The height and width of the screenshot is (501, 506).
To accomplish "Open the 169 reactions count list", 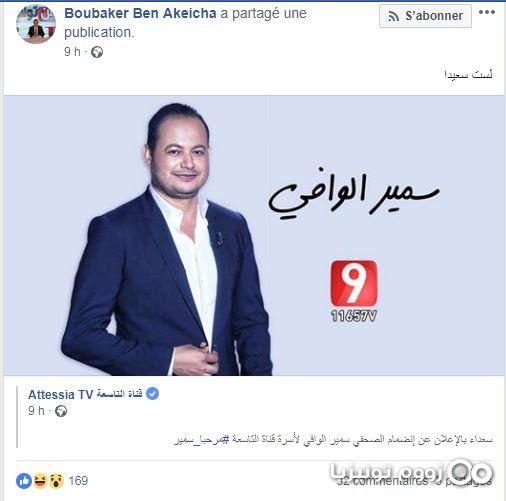I will pyautogui.click(x=78, y=481).
